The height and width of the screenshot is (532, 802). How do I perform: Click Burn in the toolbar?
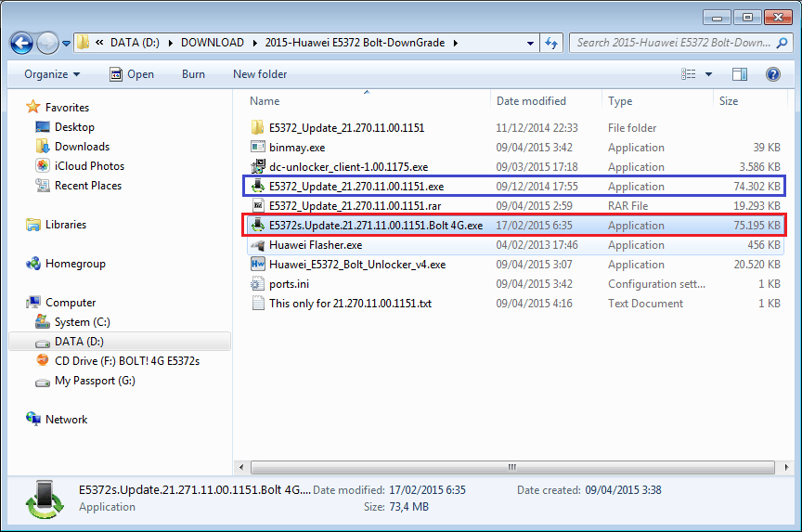click(x=193, y=74)
